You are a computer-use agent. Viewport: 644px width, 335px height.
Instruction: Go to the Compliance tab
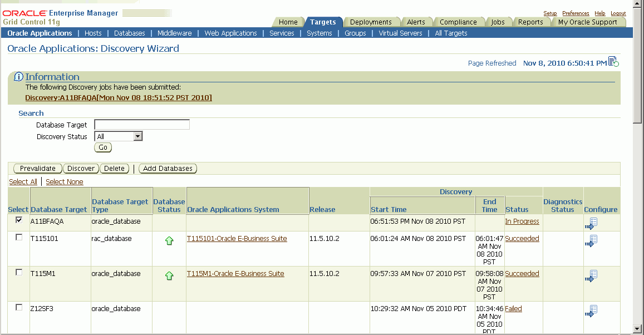point(458,22)
